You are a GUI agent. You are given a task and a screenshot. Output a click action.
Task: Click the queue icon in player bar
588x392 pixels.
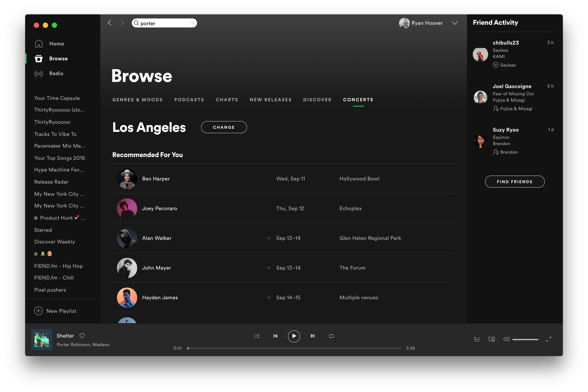coord(477,339)
